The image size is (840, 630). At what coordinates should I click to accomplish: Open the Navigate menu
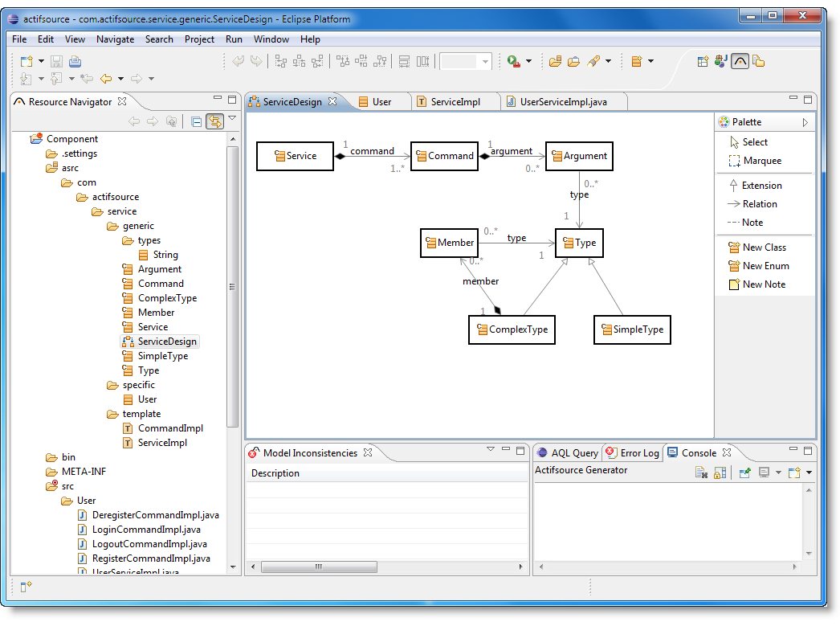point(115,39)
